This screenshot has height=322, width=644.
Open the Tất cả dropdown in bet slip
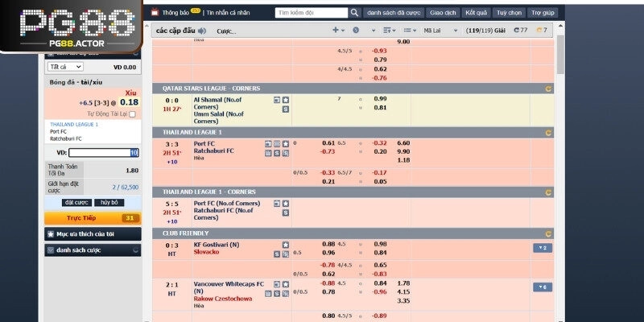click(x=65, y=67)
